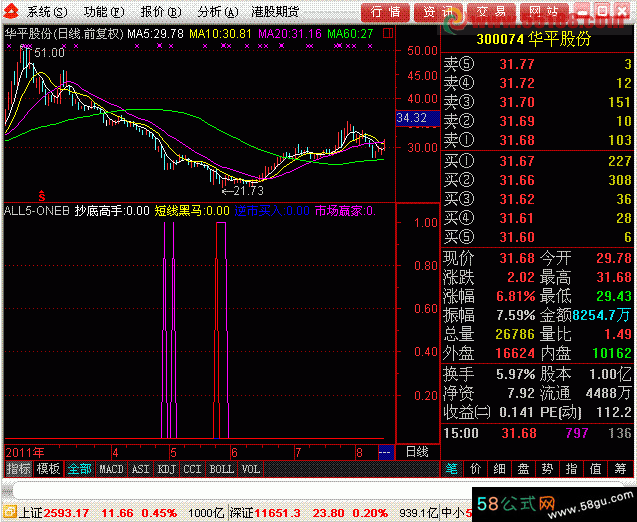Click the red square icon beside MA60
Viewport: 637px width, 522px height.
[x=388, y=33]
